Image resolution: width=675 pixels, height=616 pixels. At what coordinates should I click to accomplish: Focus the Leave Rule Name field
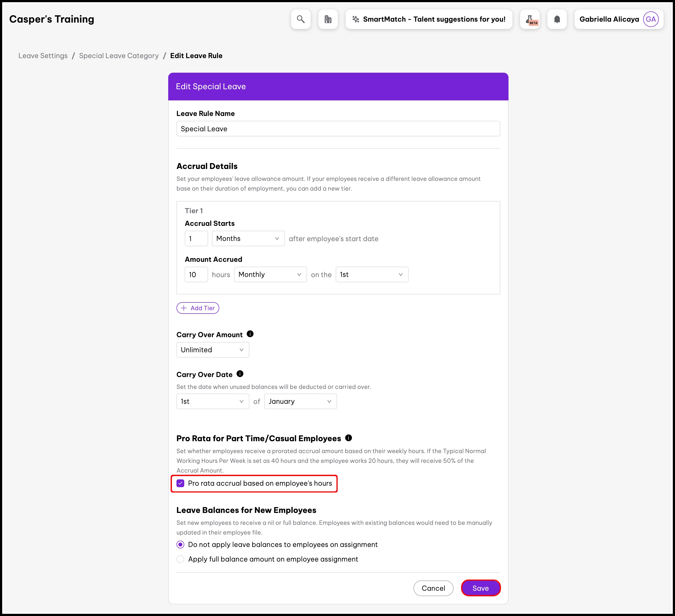[338, 129]
